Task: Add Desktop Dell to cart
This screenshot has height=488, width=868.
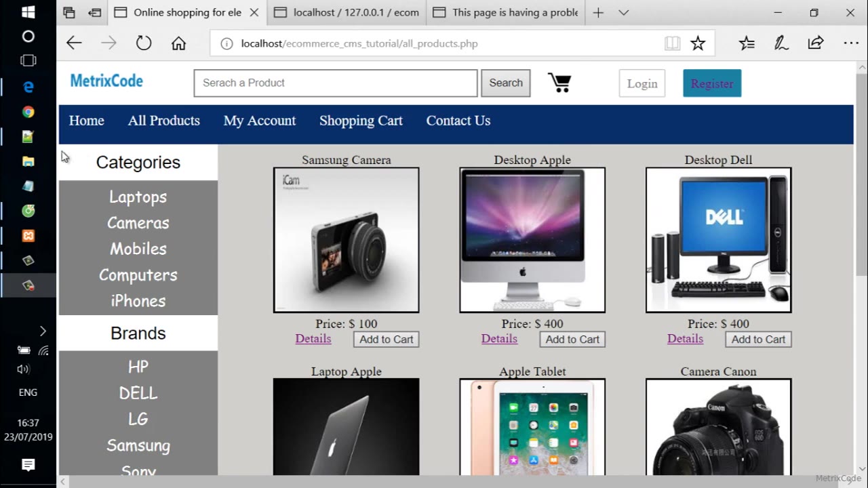Action: (758, 340)
